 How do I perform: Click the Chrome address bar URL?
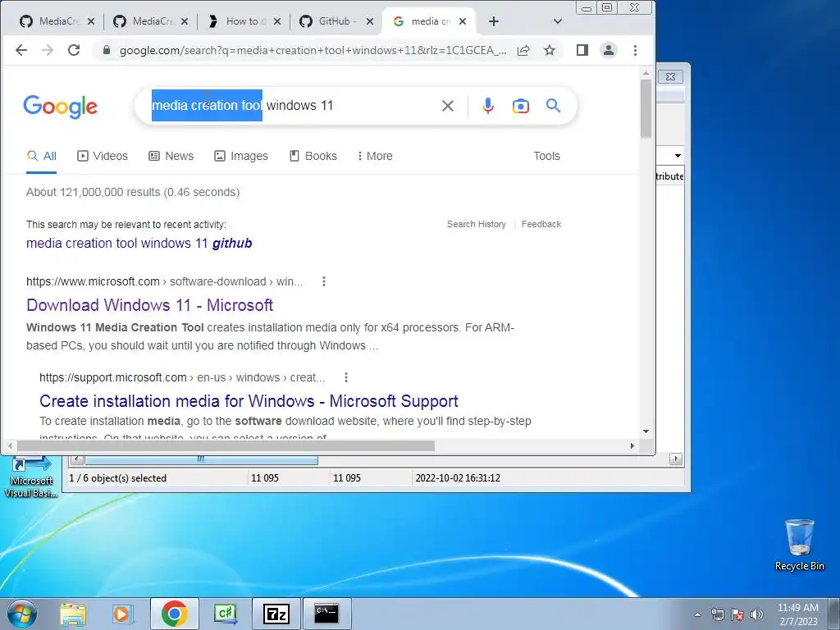(x=313, y=50)
